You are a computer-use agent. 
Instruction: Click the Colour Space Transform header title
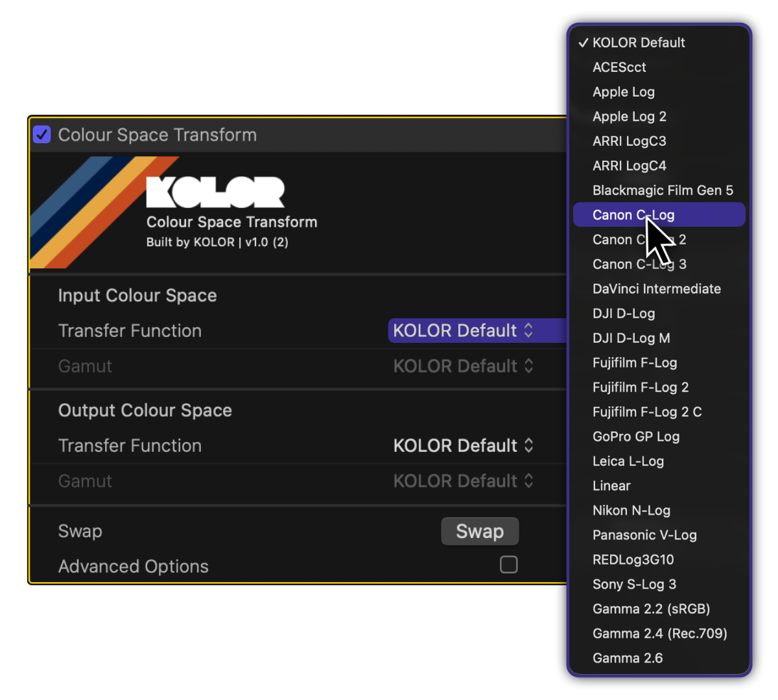(157, 135)
